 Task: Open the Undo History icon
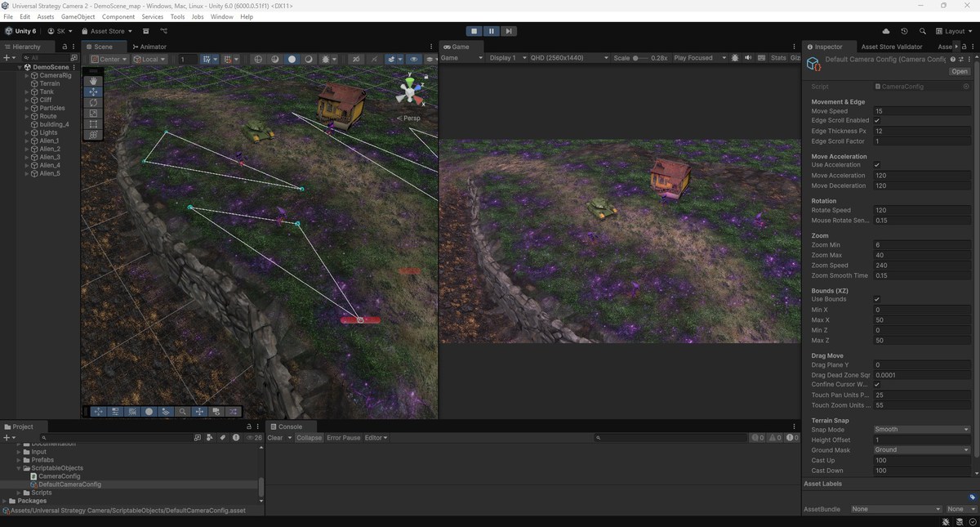pos(904,31)
